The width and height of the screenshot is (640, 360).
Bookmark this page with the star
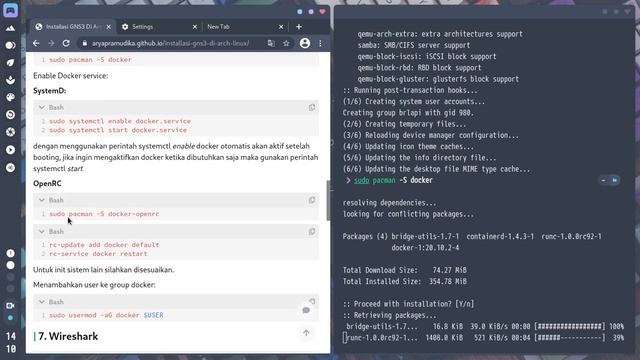(286, 43)
